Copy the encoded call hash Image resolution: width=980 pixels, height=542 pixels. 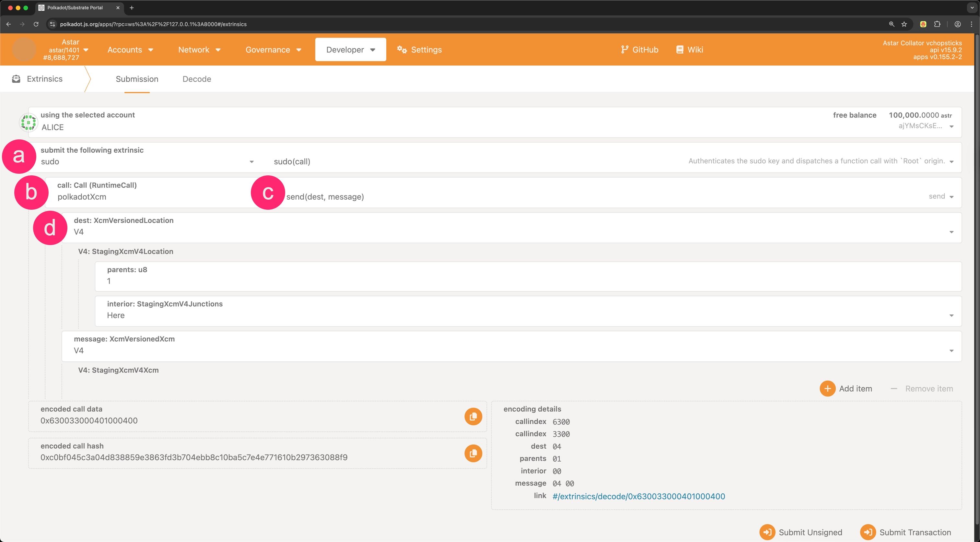coord(473,453)
